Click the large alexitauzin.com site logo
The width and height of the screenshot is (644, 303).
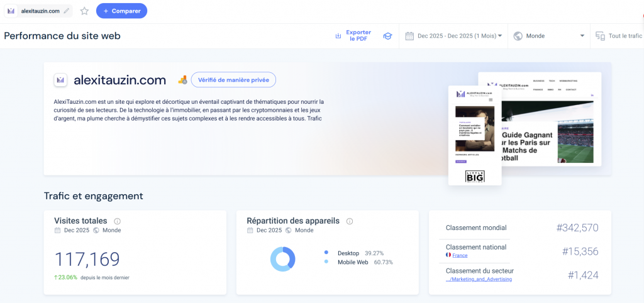coord(60,80)
